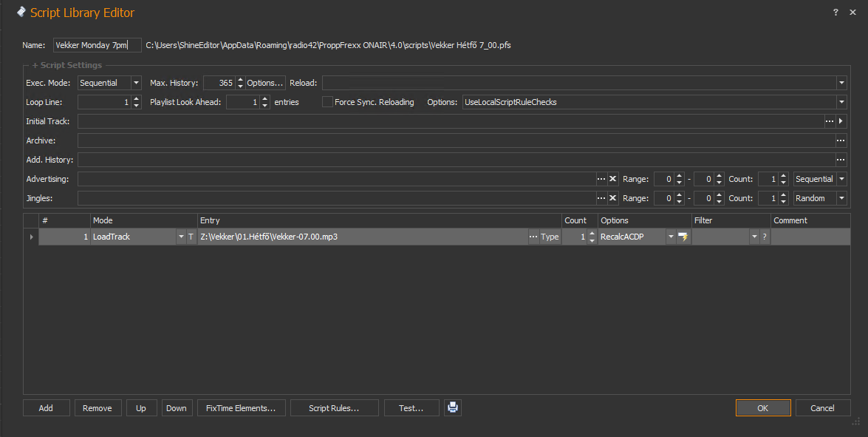
Task: Clear the Advertising field with X icon
Action: coord(612,179)
